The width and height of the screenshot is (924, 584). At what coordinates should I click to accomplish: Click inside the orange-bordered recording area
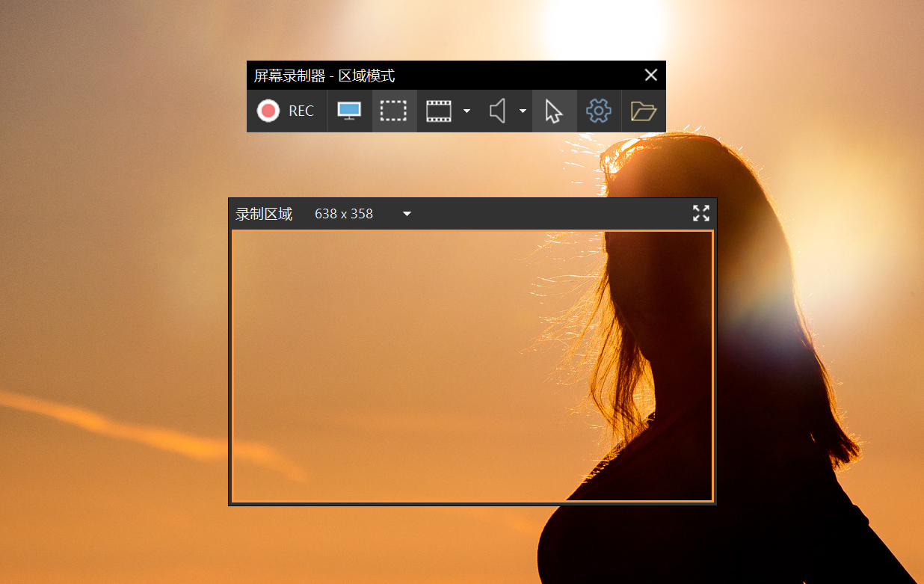point(472,366)
